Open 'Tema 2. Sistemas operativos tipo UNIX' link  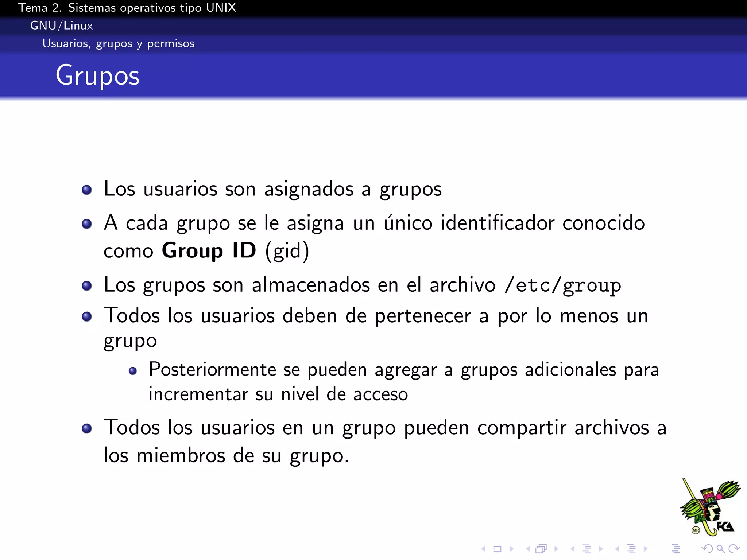pos(127,8)
